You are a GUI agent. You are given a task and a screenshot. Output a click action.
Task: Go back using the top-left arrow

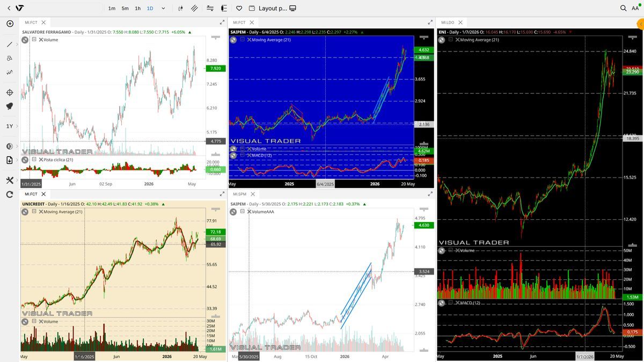click(9, 8)
